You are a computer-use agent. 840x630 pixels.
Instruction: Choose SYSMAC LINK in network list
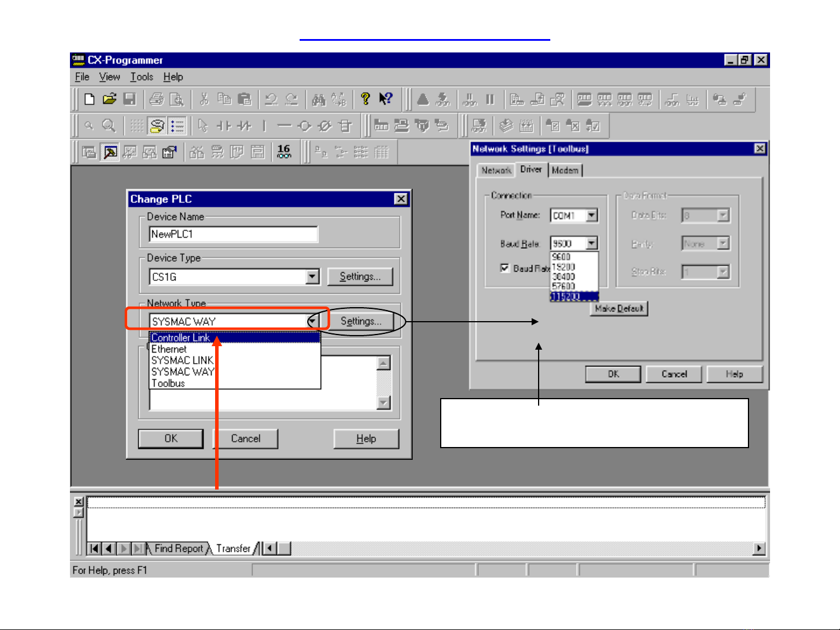pos(235,360)
